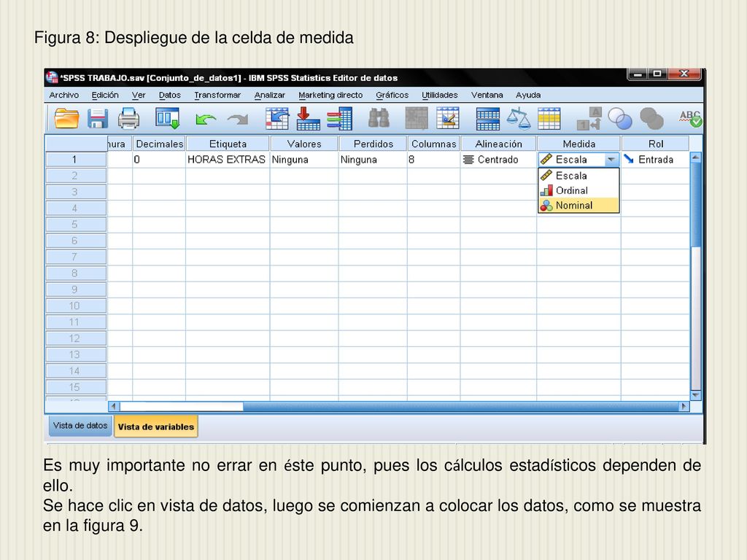
Task: Click the Variables info icon
Action: (340, 118)
